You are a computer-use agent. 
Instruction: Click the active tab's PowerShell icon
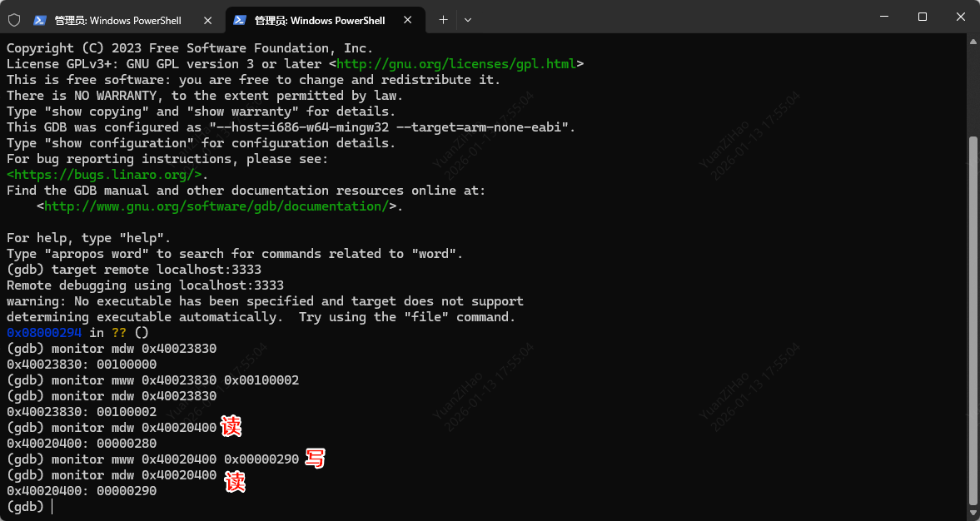click(240, 20)
